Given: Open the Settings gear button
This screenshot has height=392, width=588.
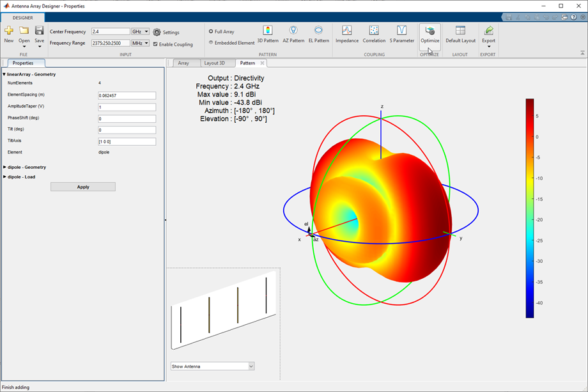Looking at the screenshot, I should click(x=157, y=32).
